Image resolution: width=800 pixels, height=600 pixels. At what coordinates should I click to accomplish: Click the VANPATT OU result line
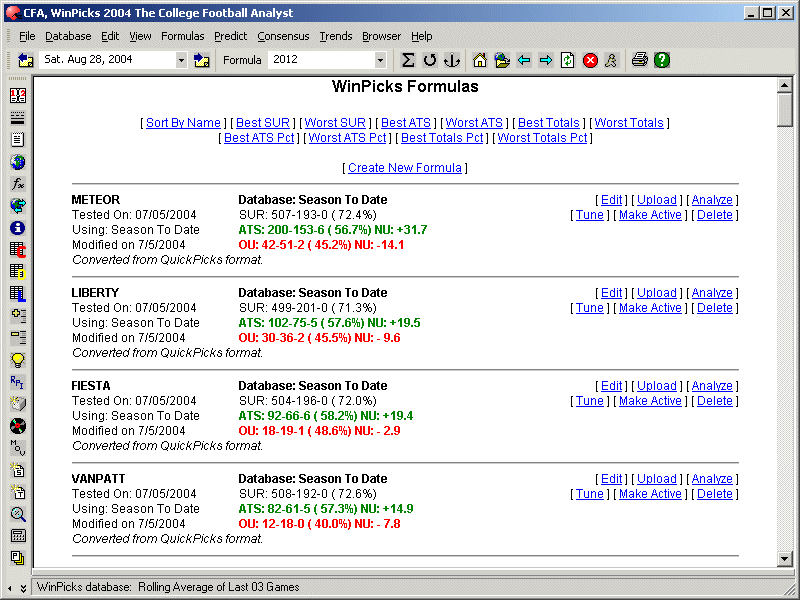coord(319,524)
